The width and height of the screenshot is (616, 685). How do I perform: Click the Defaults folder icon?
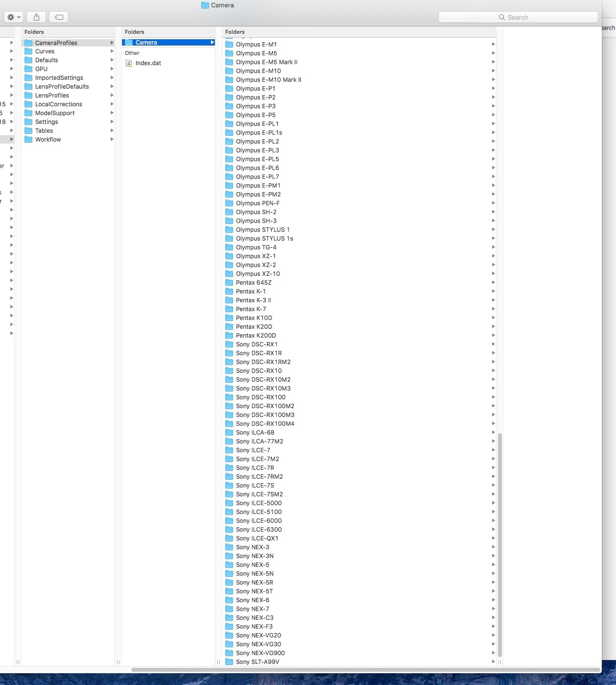pyautogui.click(x=28, y=60)
